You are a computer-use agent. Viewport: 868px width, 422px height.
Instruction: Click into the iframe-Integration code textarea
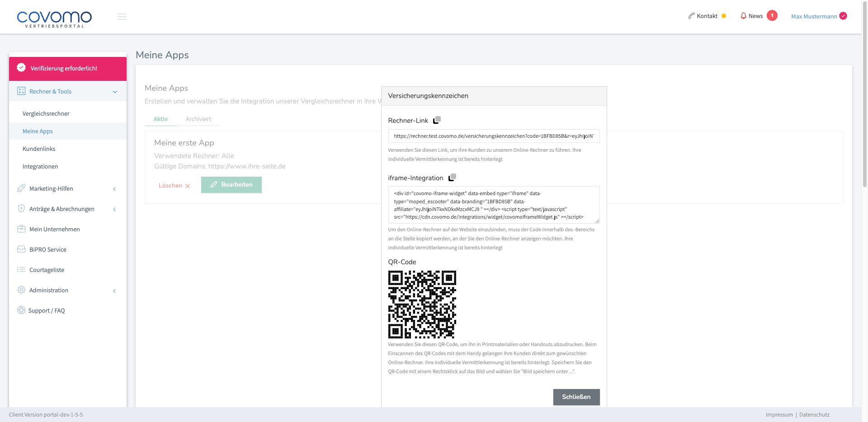(494, 205)
